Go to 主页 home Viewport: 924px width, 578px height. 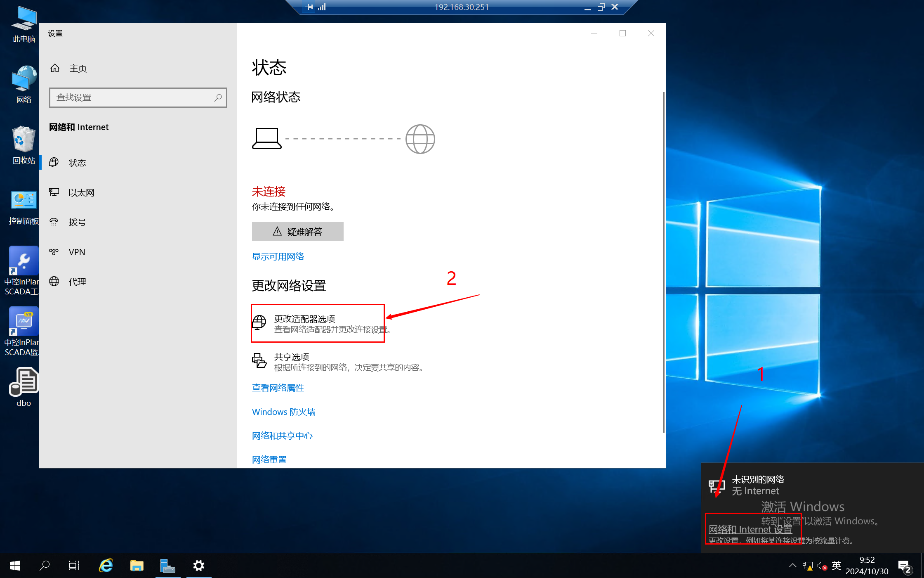(78, 69)
